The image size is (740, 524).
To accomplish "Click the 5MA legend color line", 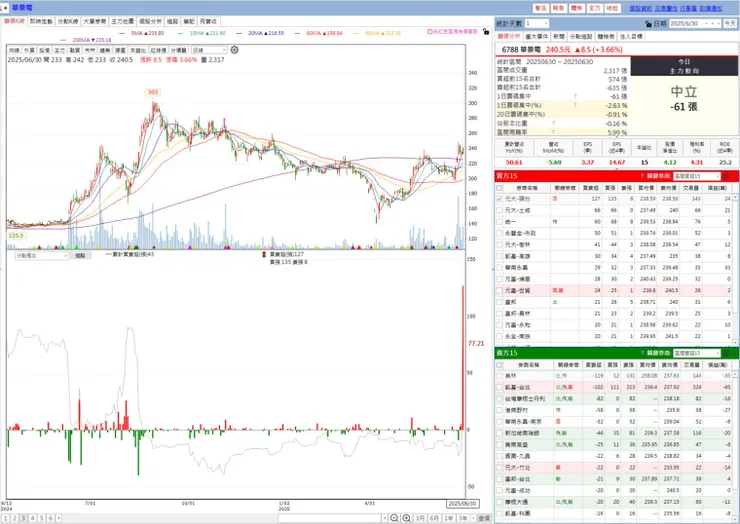I will coord(122,33).
